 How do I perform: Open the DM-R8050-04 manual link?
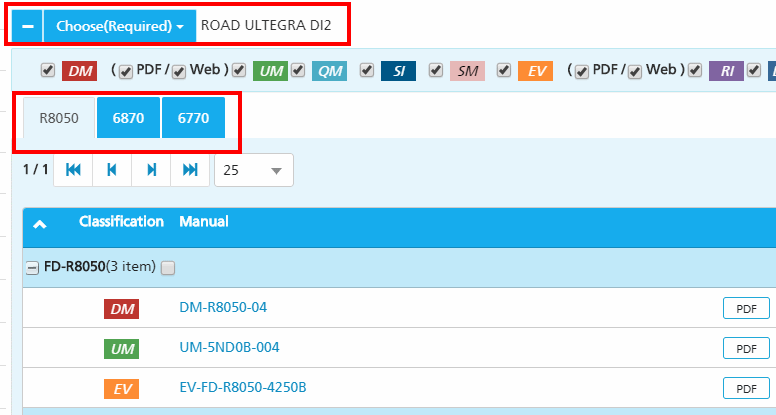click(x=223, y=307)
